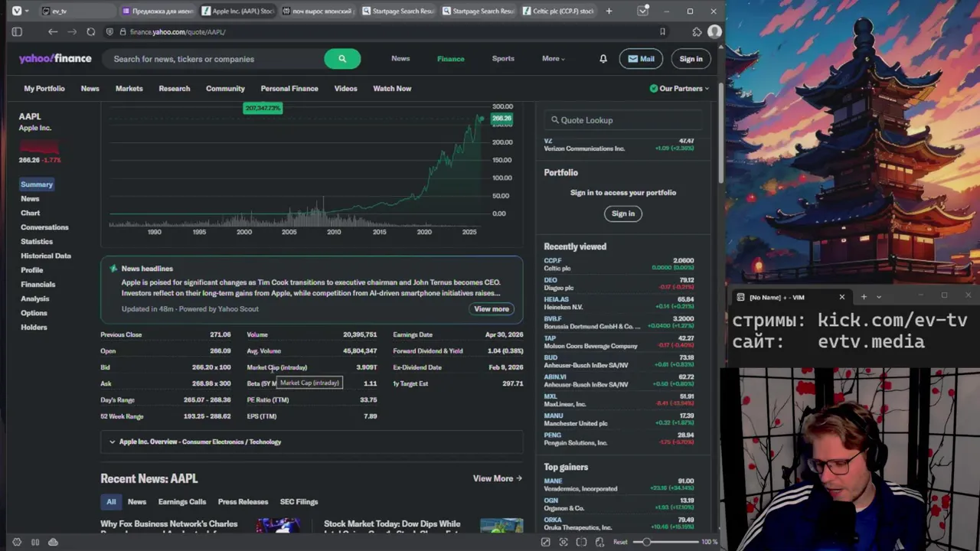Click the Market Cap (intraday) label
This screenshot has width=980, height=551.
pyautogui.click(x=277, y=367)
